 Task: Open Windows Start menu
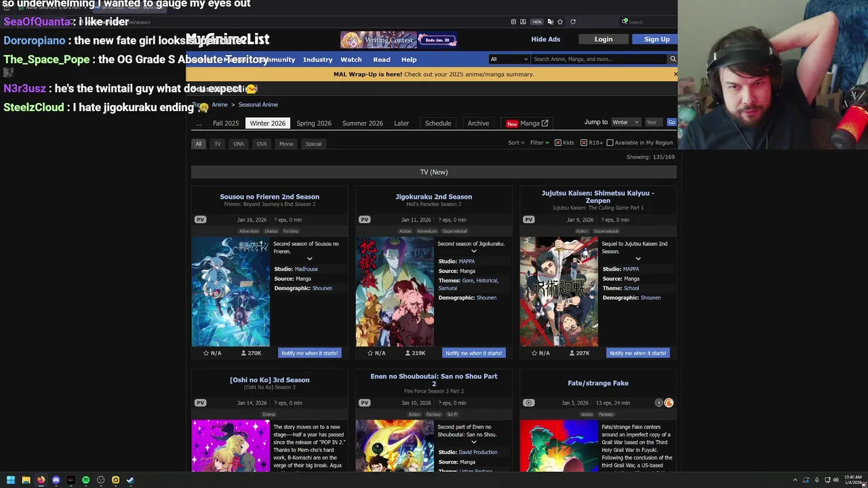pos(10,480)
